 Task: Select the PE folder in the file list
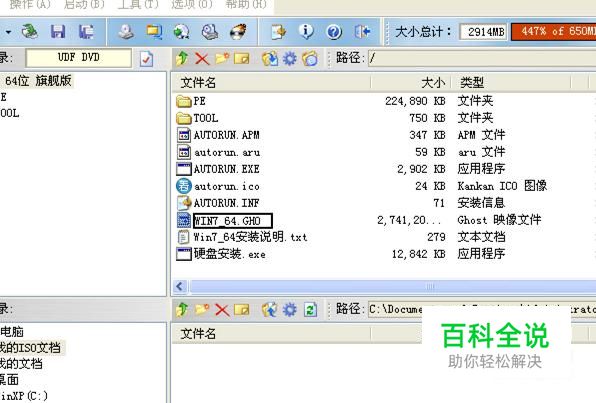click(x=200, y=101)
